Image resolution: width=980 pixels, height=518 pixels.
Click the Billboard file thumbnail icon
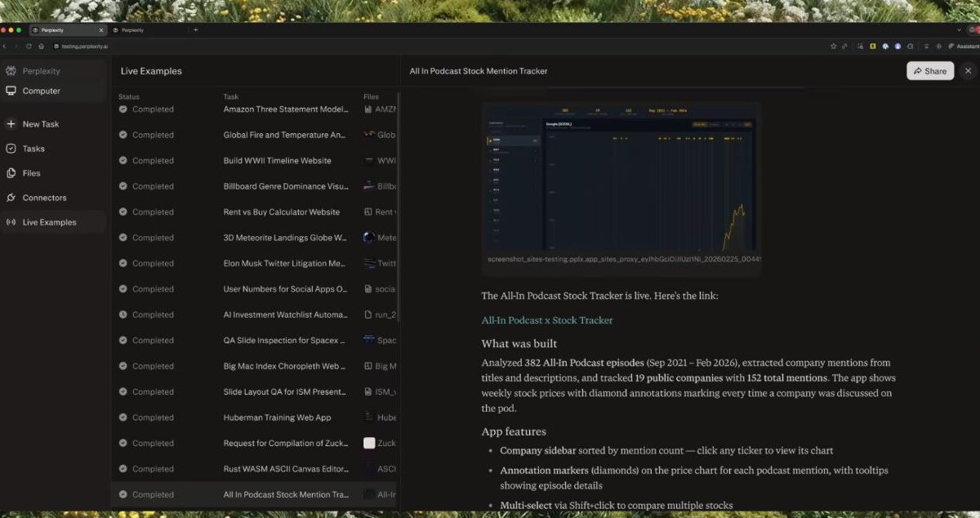(x=369, y=186)
